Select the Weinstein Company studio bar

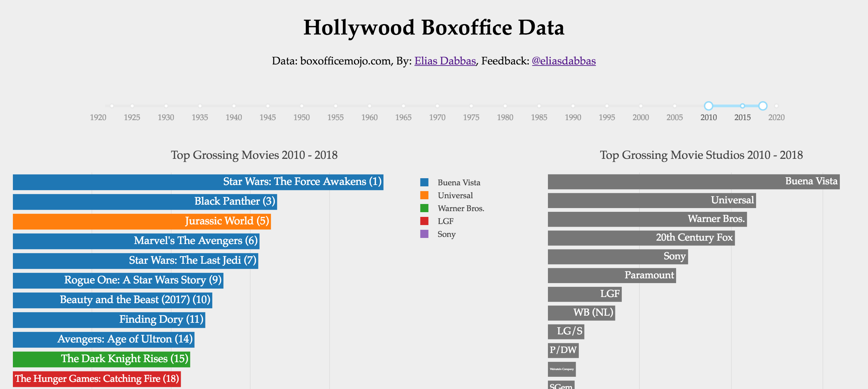562,369
